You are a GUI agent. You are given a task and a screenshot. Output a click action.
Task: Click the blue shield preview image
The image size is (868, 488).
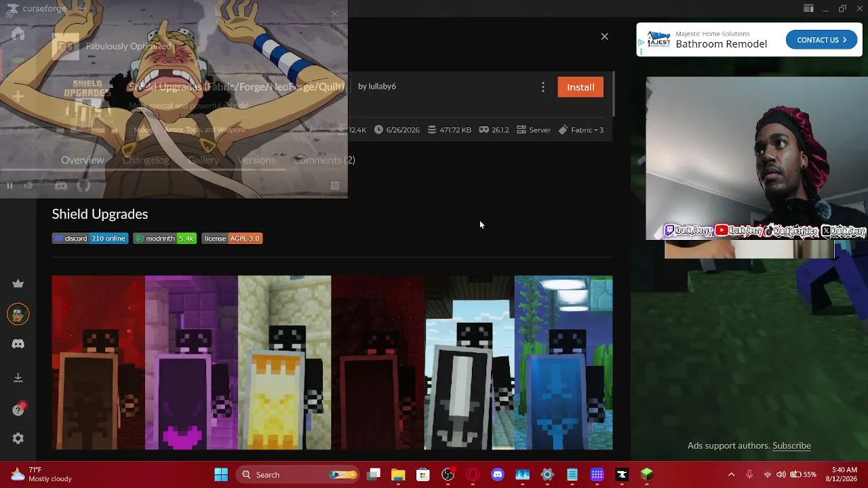564,363
